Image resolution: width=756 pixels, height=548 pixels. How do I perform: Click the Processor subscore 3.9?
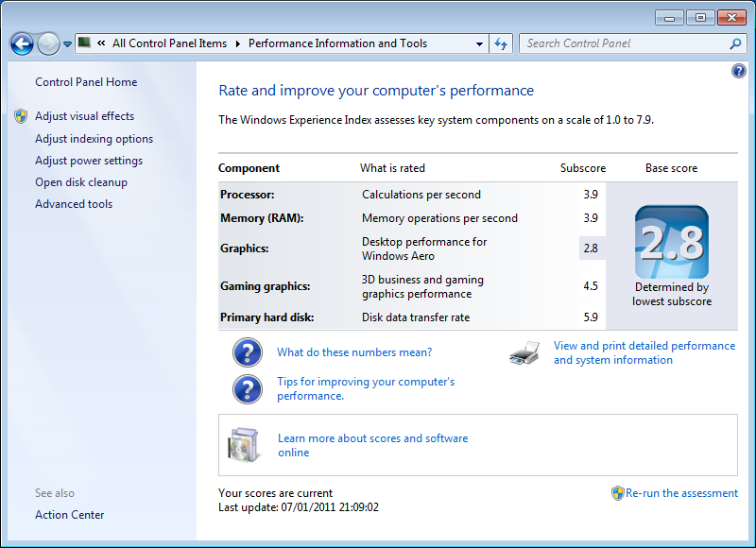click(591, 195)
